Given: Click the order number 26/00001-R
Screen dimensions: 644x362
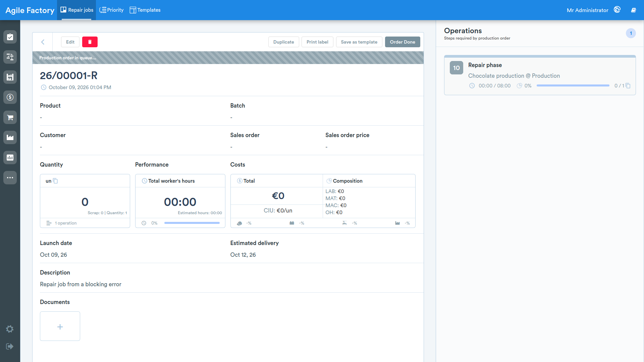Looking at the screenshot, I should [69, 75].
